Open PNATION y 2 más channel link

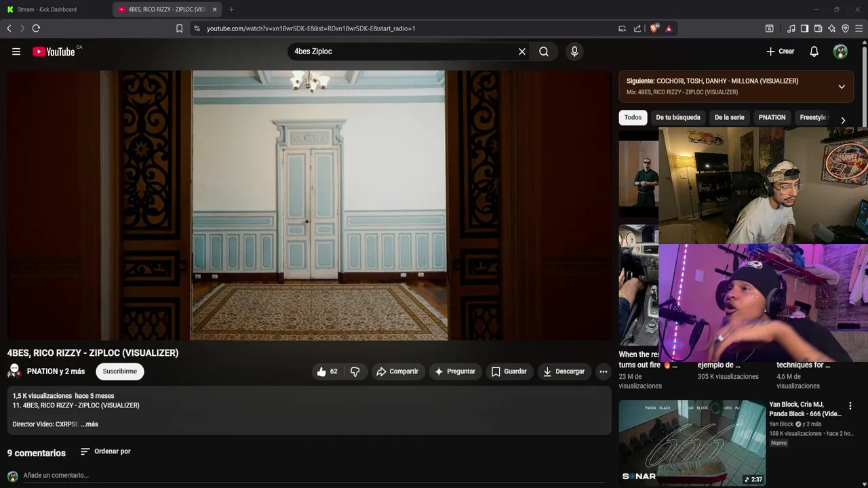(56, 371)
